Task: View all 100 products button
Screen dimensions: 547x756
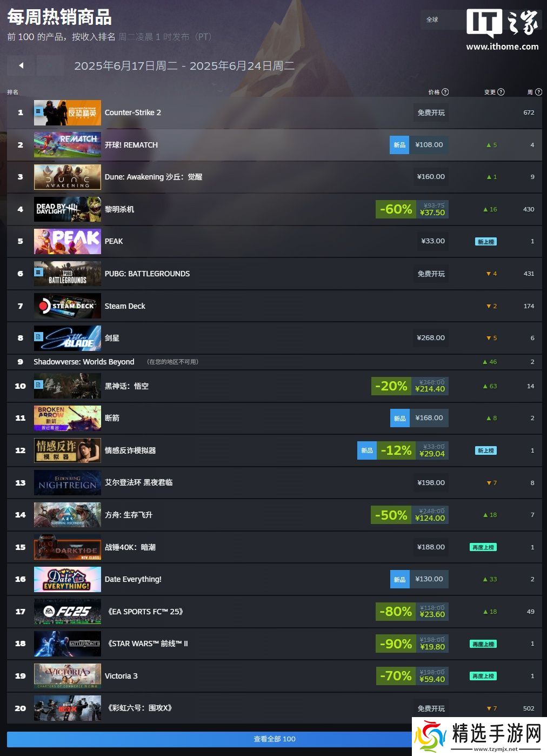Action: pyautogui.click(x=274, y=739)
